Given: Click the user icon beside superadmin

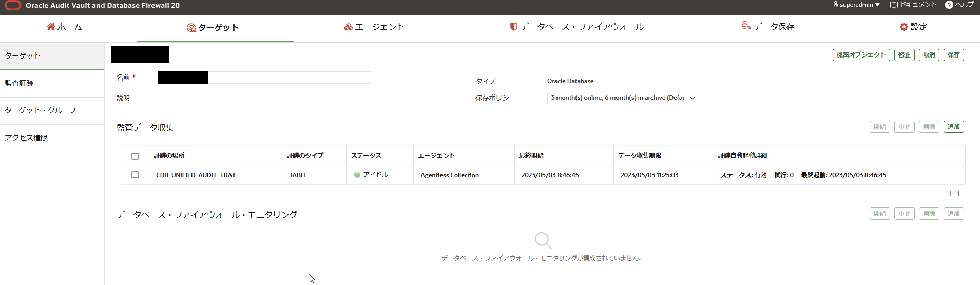Looking at the screenshot, I should click(836, 4).
